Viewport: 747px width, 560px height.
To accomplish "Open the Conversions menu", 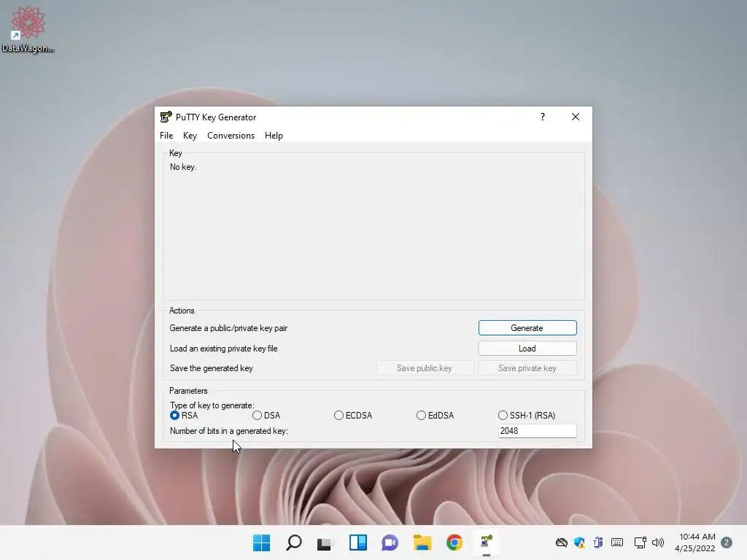I will 231,136.
